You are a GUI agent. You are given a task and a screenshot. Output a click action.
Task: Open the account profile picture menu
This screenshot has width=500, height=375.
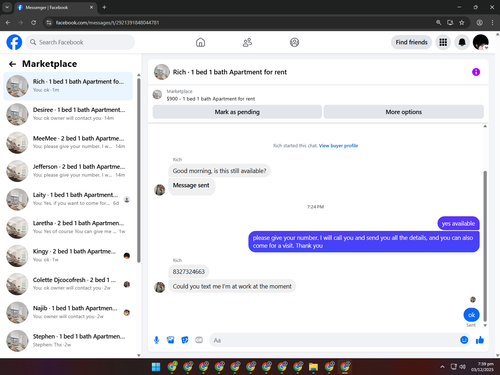[481, 42]
